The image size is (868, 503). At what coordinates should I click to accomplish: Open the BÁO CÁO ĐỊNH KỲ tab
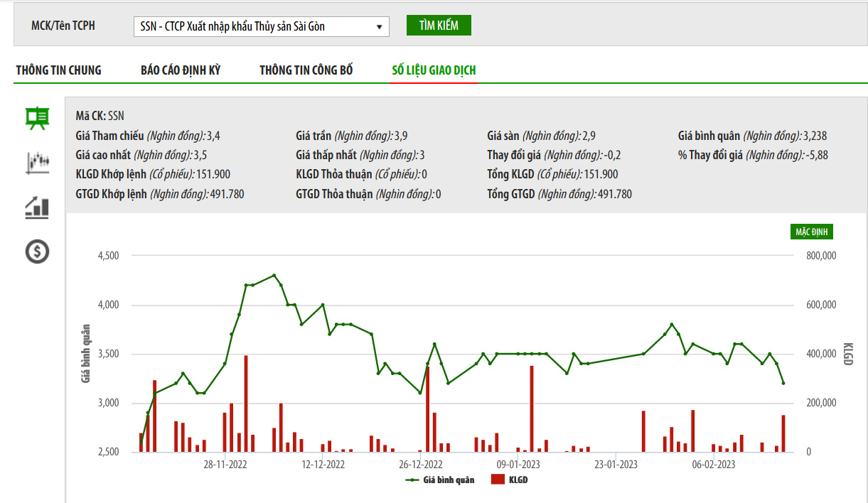[181, 70]
